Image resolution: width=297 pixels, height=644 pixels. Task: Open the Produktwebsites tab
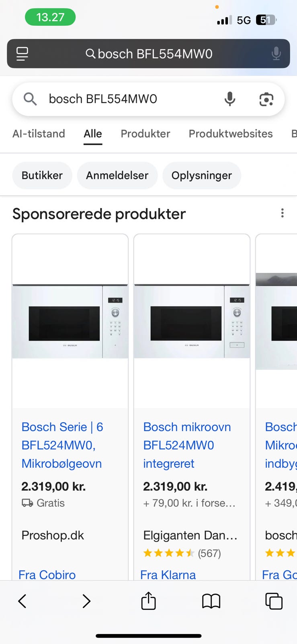231,134
